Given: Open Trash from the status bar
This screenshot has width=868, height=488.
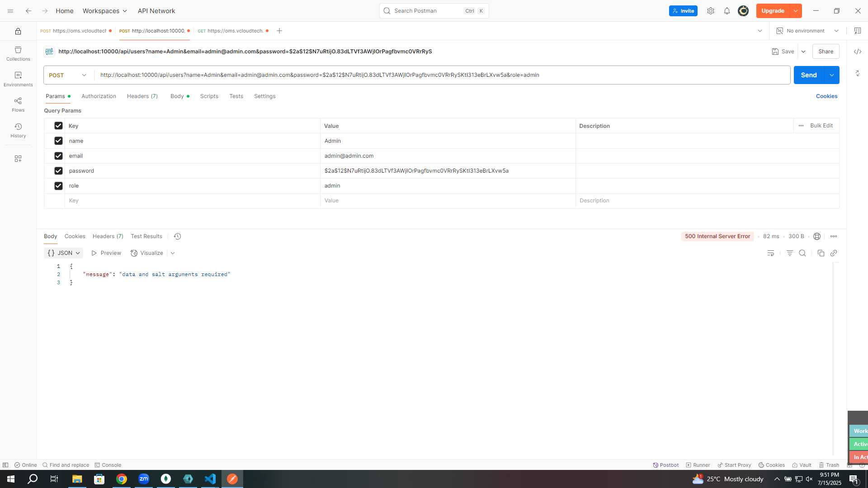Looking at the screenshot, I should [x=829, y=465].
